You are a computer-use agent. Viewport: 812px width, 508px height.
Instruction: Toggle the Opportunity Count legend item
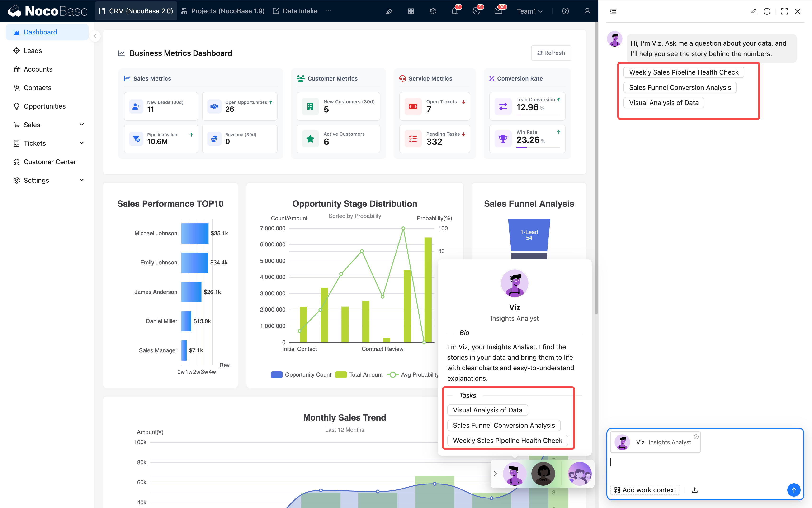301,375
